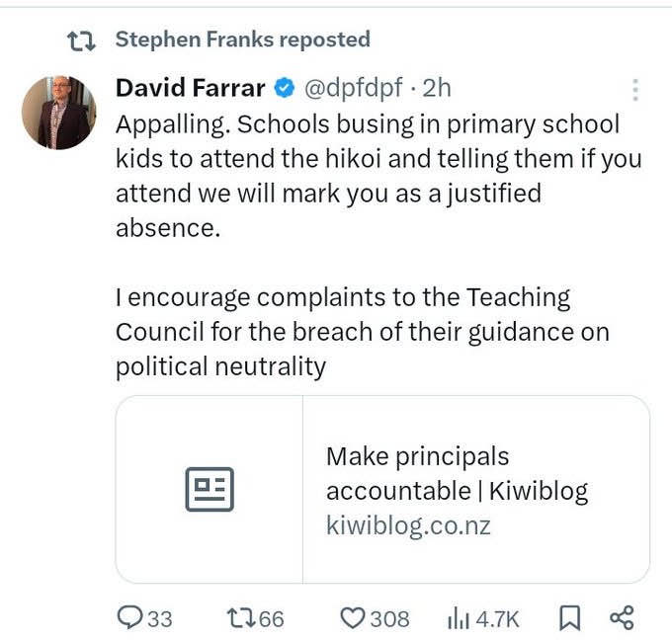Viewport: 672px width, 642px height.
Task: Click the share icon on the tweet
Action: pos(621,618)
